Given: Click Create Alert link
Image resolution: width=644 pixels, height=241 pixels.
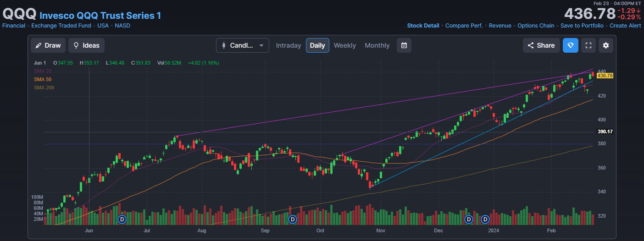Looking at the screenshot, I should 625,26.
